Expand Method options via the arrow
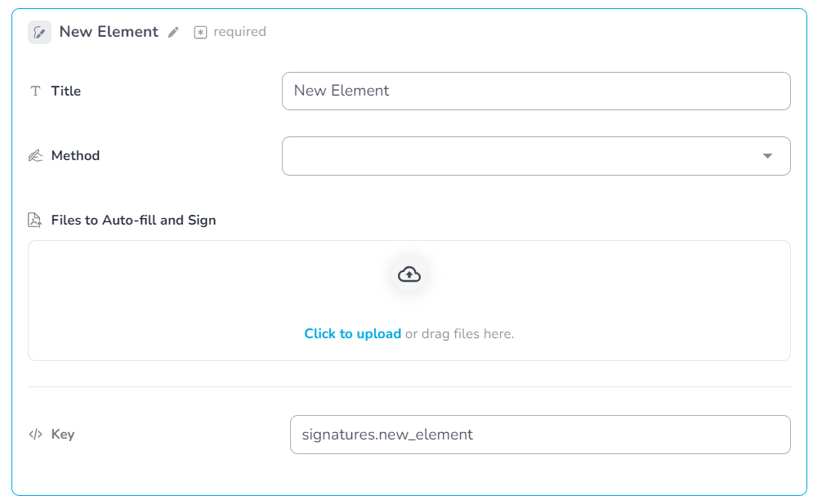Screen dimensions: 813x504 [x=767, y=156]
